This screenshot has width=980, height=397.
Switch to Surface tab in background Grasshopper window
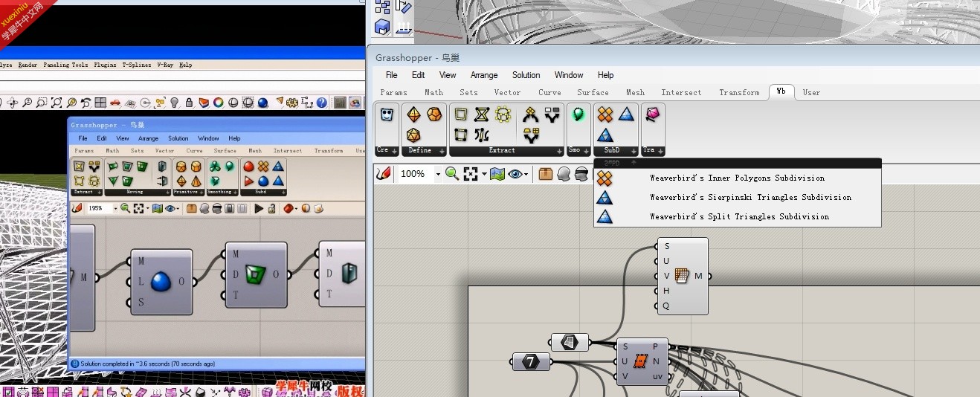225,151
